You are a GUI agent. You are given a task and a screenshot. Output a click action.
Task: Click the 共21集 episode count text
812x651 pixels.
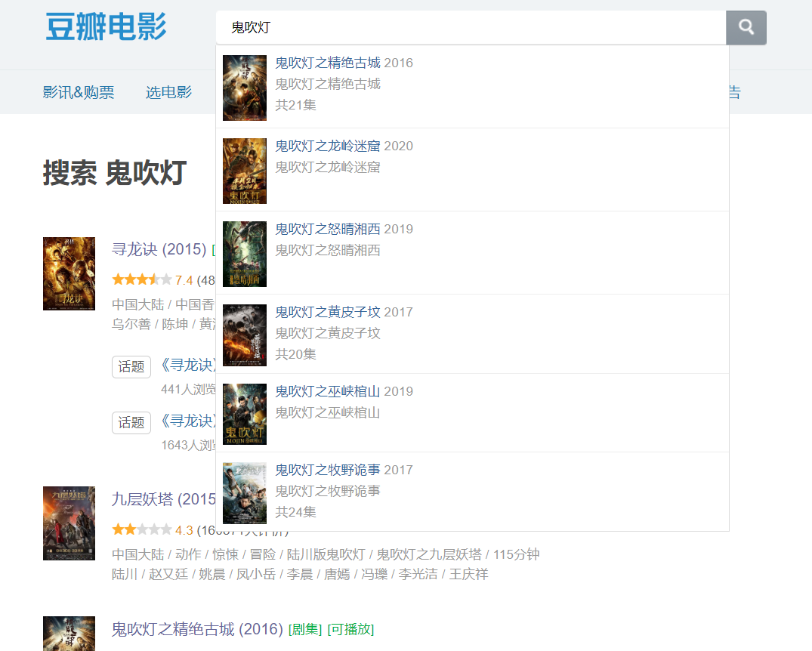click(x=295, y=105)
